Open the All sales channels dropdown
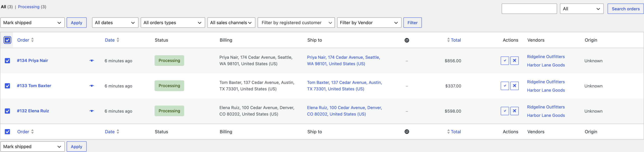This screenshot has height=152, width=644. click(231, 23)
